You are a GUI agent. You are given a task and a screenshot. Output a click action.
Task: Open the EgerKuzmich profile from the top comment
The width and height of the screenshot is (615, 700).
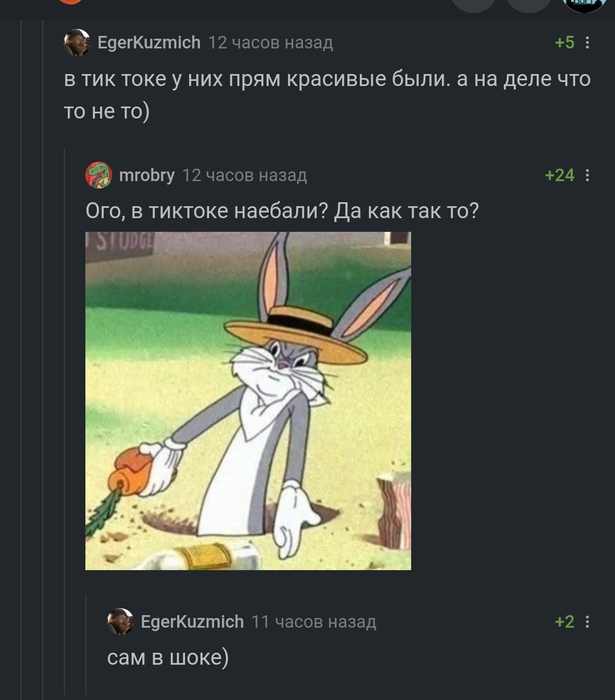(149, 43)
